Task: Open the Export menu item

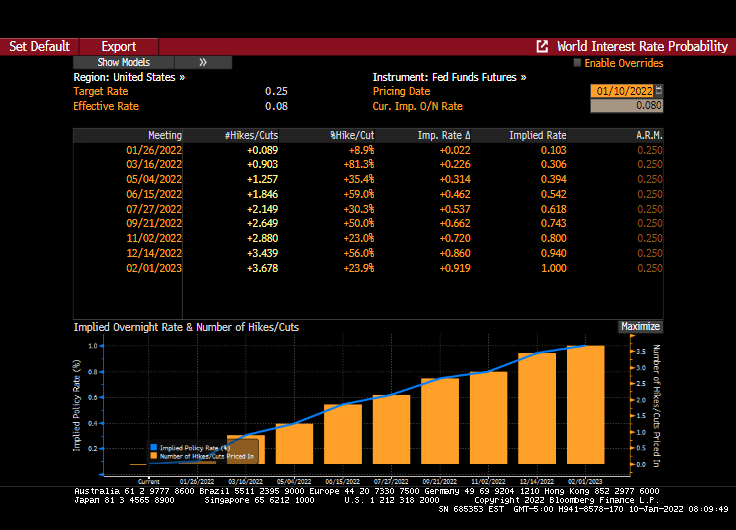Action: 118,46
